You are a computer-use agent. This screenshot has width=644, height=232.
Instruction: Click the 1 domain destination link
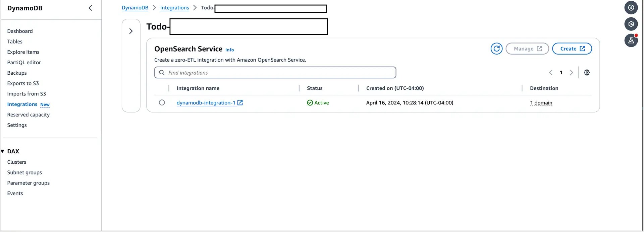pos(541,103)
